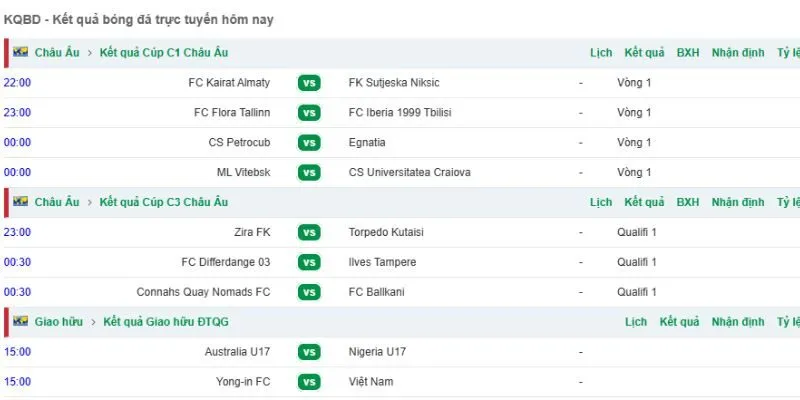
Task: Click the Việt Nam team name
Action: (371, 382)
